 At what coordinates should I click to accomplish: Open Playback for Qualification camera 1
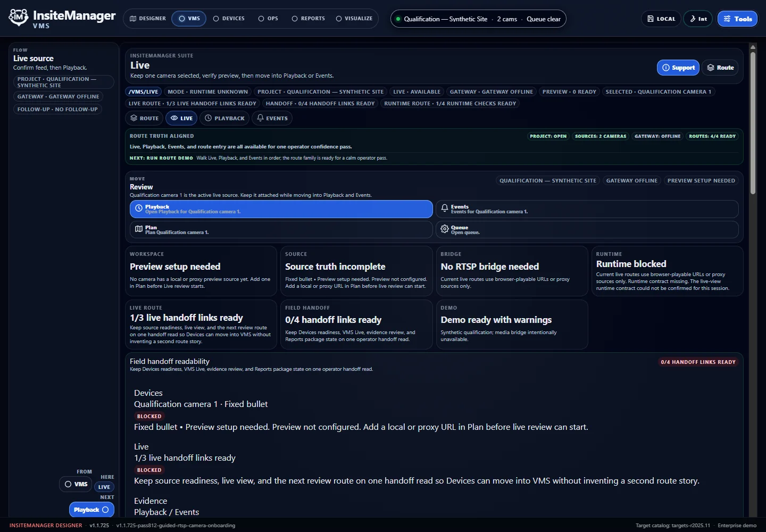[x=281, y=209]
